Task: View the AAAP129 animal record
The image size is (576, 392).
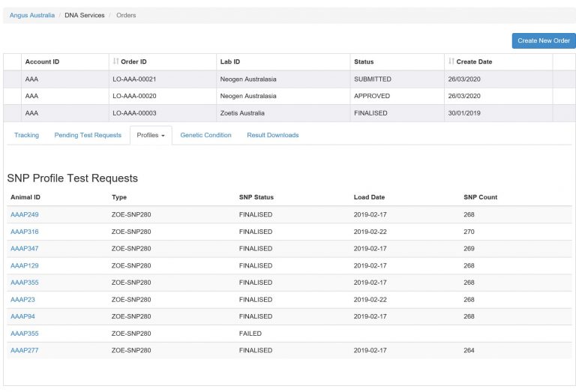Action: [25, 266]
